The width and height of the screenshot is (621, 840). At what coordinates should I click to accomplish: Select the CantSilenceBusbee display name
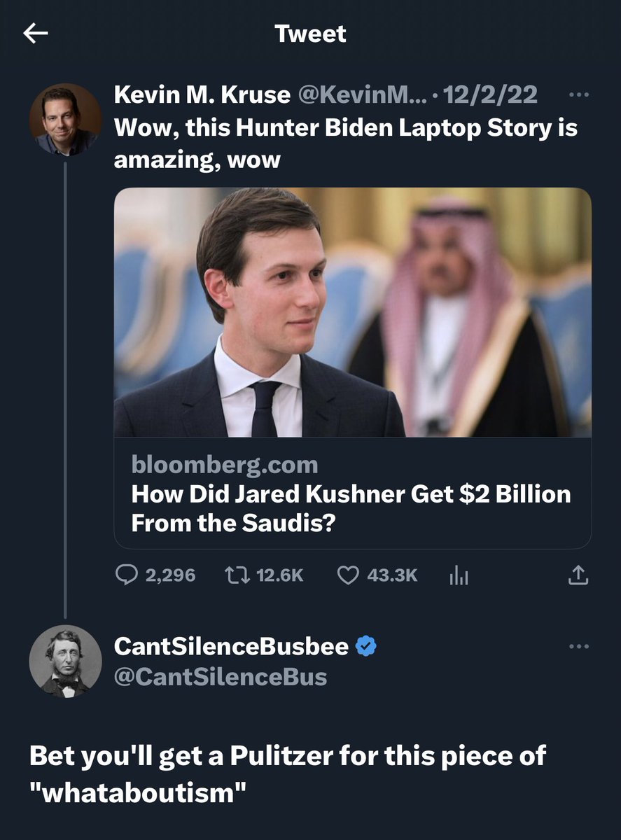pyautogui.click(x=231, y=647)
